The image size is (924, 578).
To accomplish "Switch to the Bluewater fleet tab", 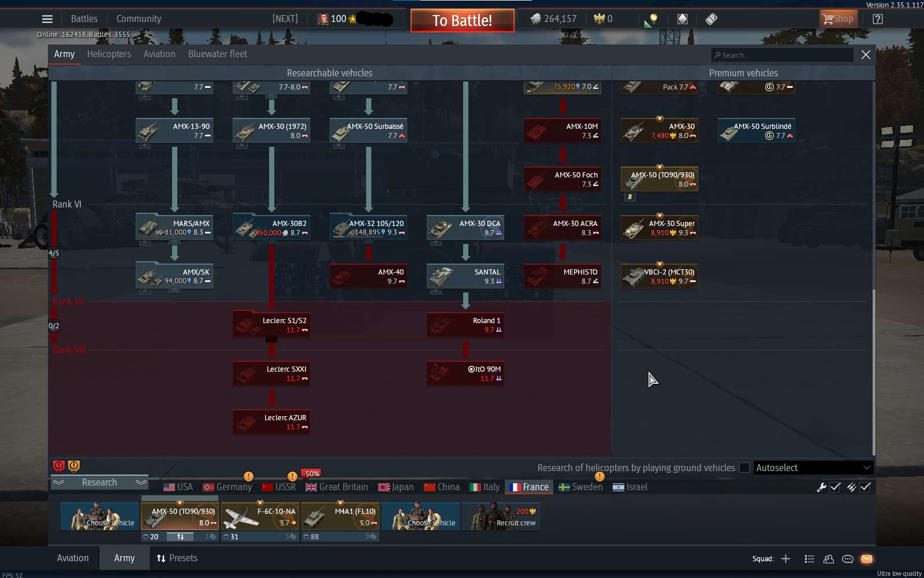I will (218, 54).
